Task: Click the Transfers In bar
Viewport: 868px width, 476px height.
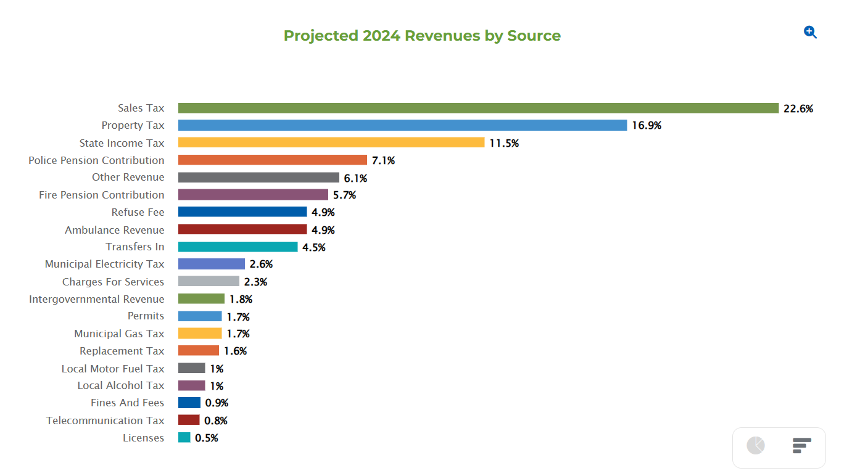Action: tap(238, 247)
